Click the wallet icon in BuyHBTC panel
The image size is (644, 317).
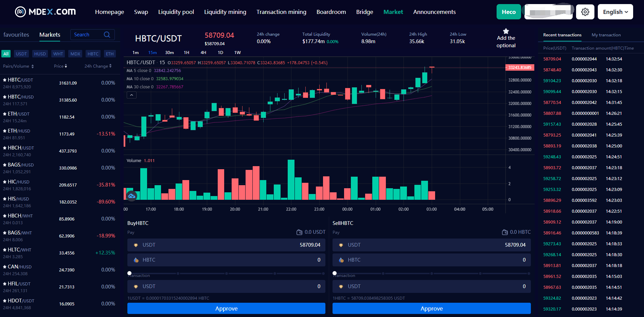(299, 232)
